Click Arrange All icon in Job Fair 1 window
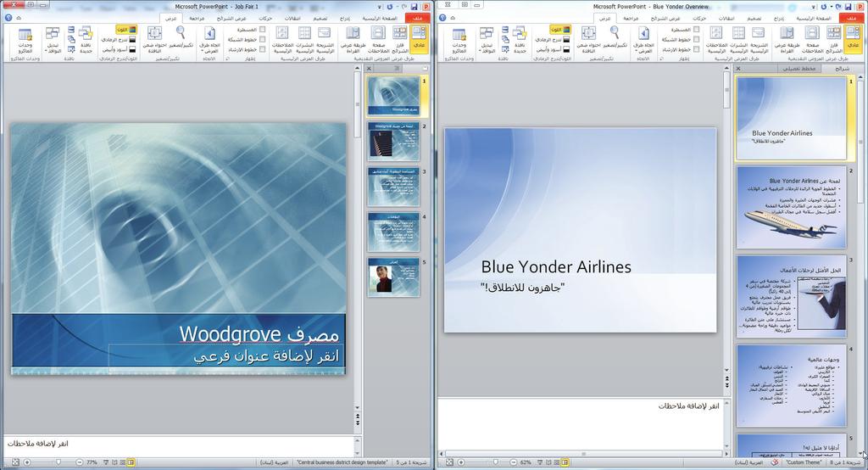 pyautogui.click(x=71, y=30)
